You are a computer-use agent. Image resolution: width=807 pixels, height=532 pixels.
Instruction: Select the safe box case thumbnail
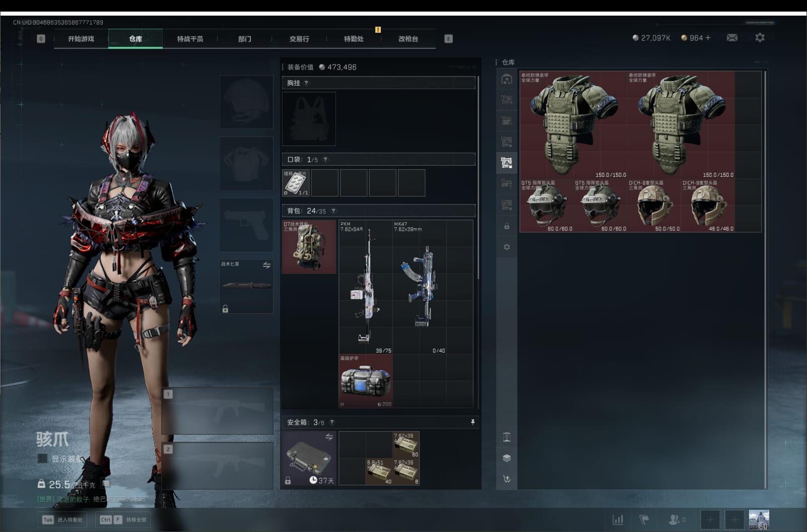[309, 458]
